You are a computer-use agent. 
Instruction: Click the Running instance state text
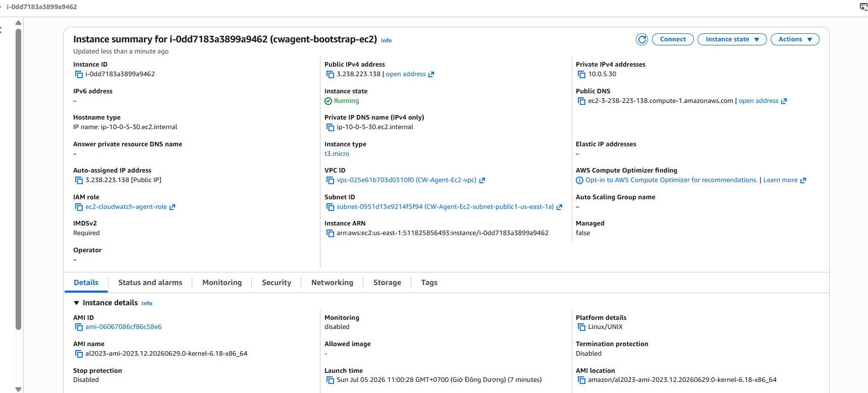346,101
